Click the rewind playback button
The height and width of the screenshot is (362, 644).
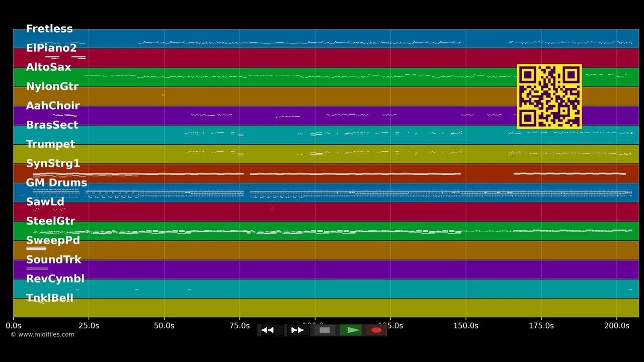[x=272, y=330]
